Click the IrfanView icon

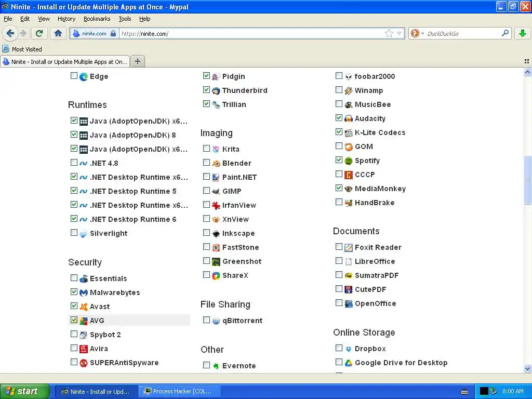[216, 205]
